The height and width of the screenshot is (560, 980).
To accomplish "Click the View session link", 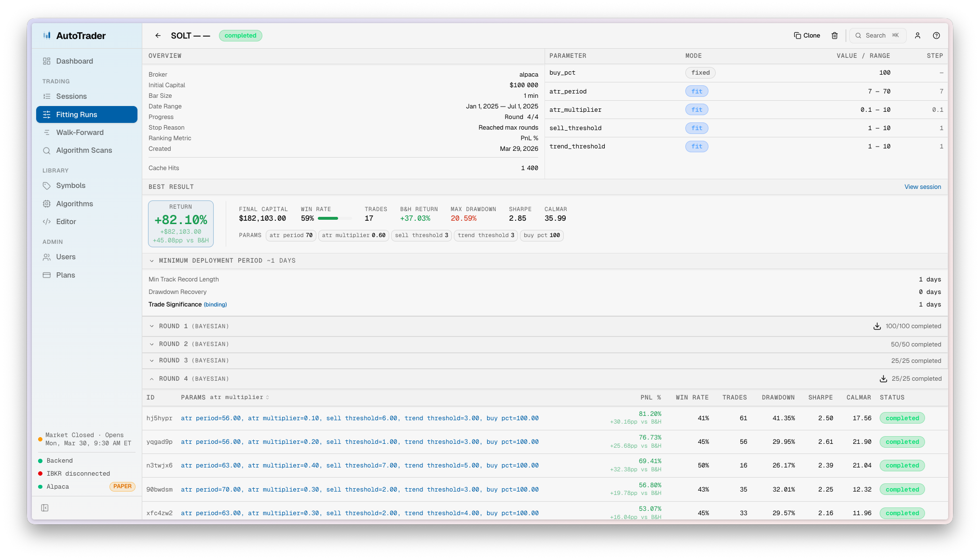I will (x=922, y=187).
